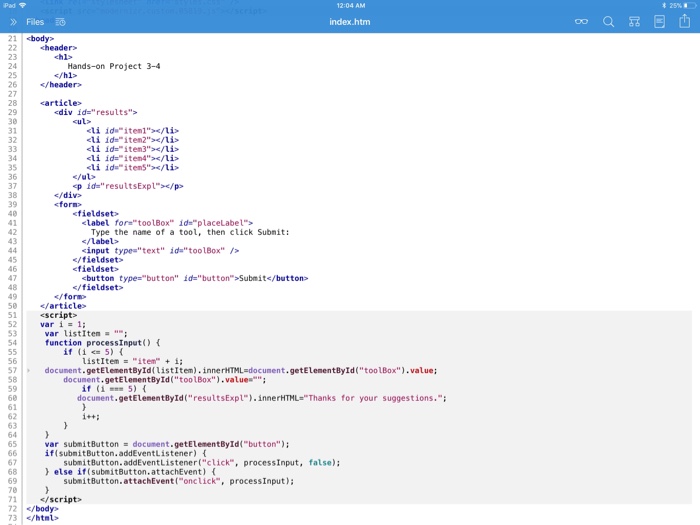Tap the 'Thanks for your suggestions.' string
Viewport: 700px width, 525px height.
tap(373, 398)
